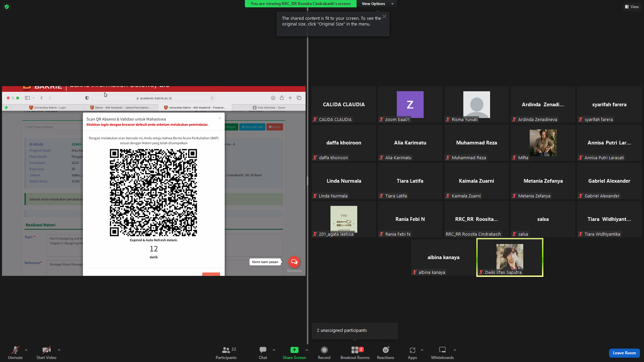Click the green encryption shield icon
The image size is (644, 362).
point(7,7)
